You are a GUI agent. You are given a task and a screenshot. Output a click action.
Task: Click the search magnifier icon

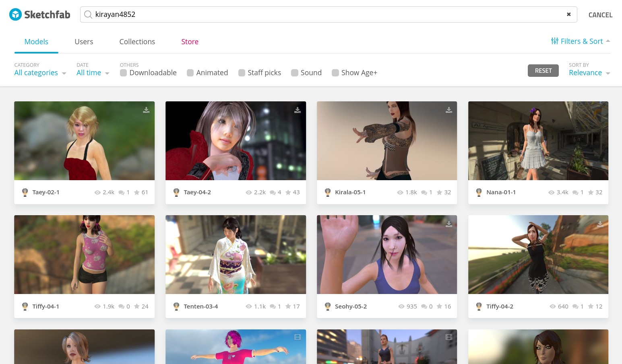(88, 14)
